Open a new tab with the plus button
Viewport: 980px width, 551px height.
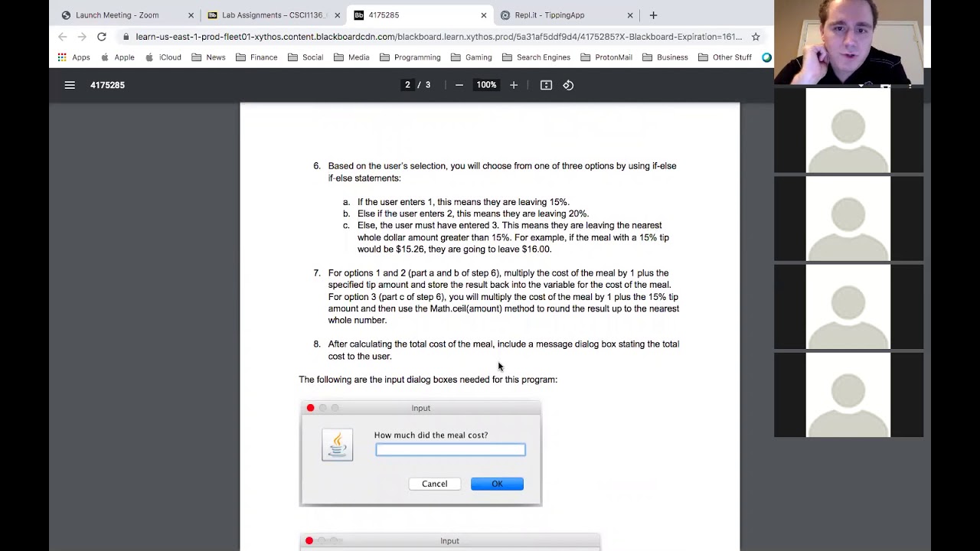653,15
